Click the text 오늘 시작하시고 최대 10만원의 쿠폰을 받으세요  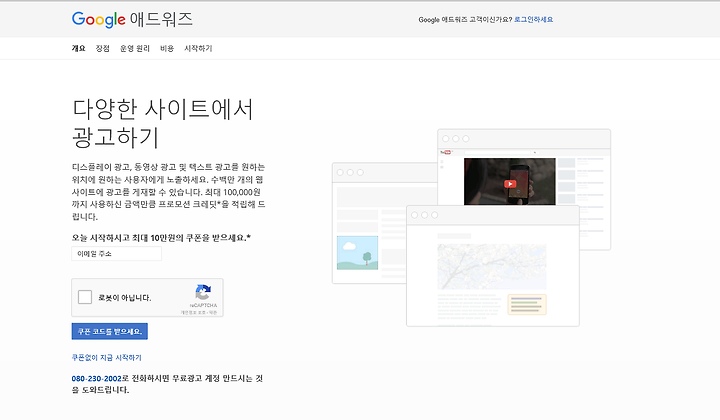pos(161,238)
